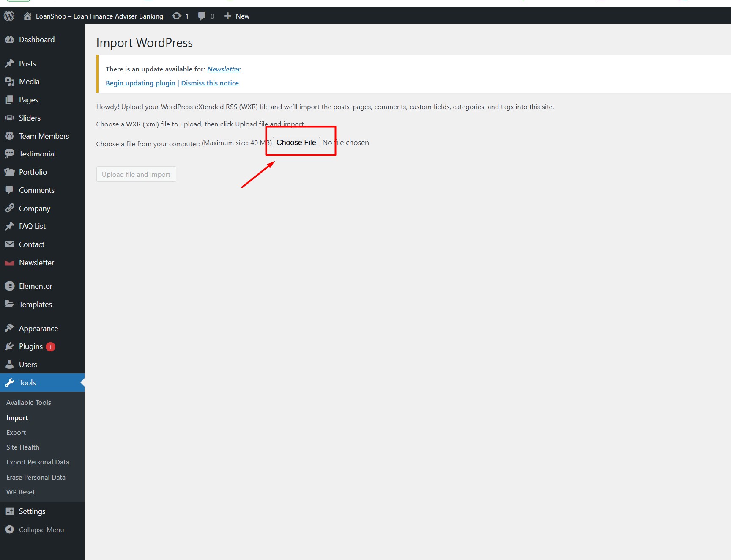
Task: Click the Elementor icon in sidebar
Action: tap(9, 286)
